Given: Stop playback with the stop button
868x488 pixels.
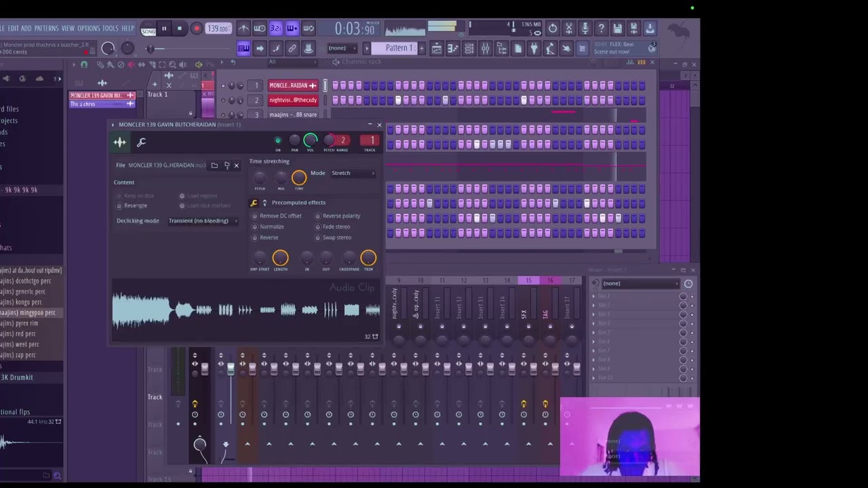Looking at the screenshot, I should pos(179,28).
